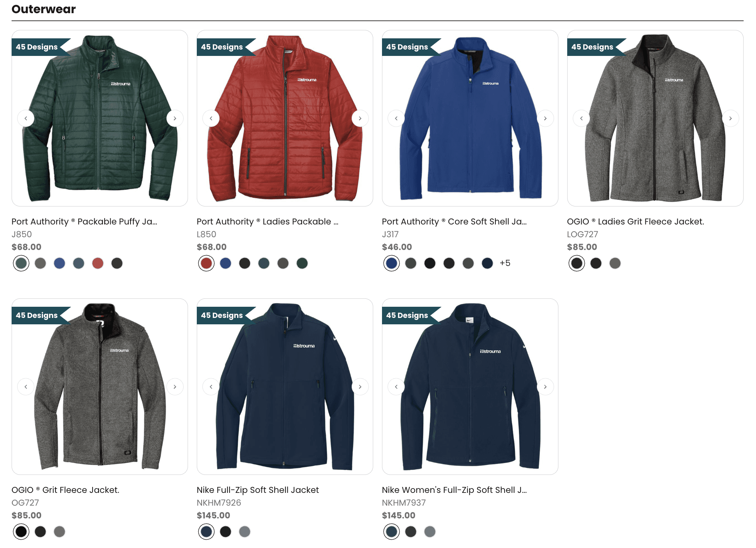Select red color swatch for J850 jacket
The width and height of the screenshot is (756, 548).
(x=98, y=263)
